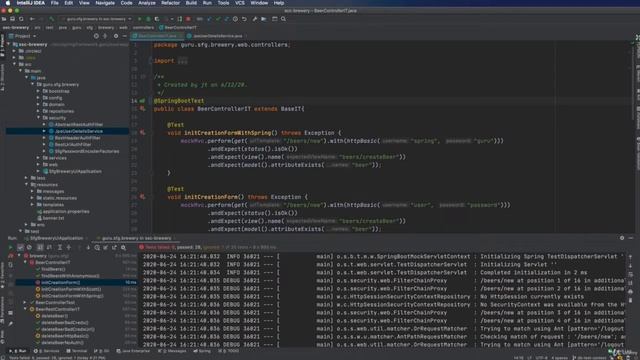Click the Rerun tests green arrow in Run panel
Viewport: 640px width, 360px height.
(x=11, y=247)
